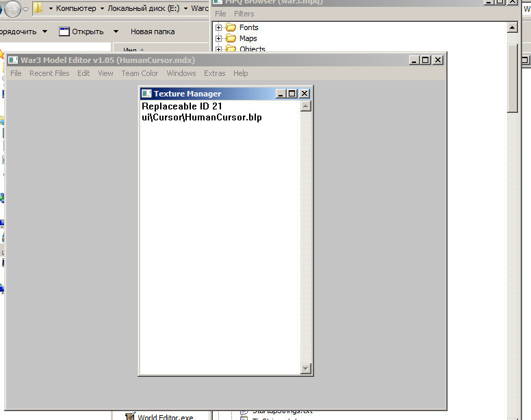Image resolution: width=531 pixels, height=420 pixels.
Task: Click the folder icon in Explorer address bar
Action: click(38, 8)
